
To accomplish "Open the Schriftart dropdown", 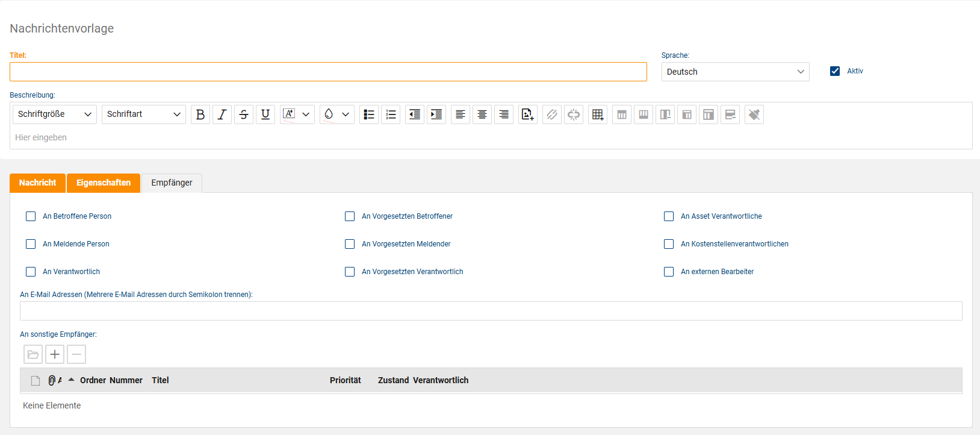I will pos(144,114).
